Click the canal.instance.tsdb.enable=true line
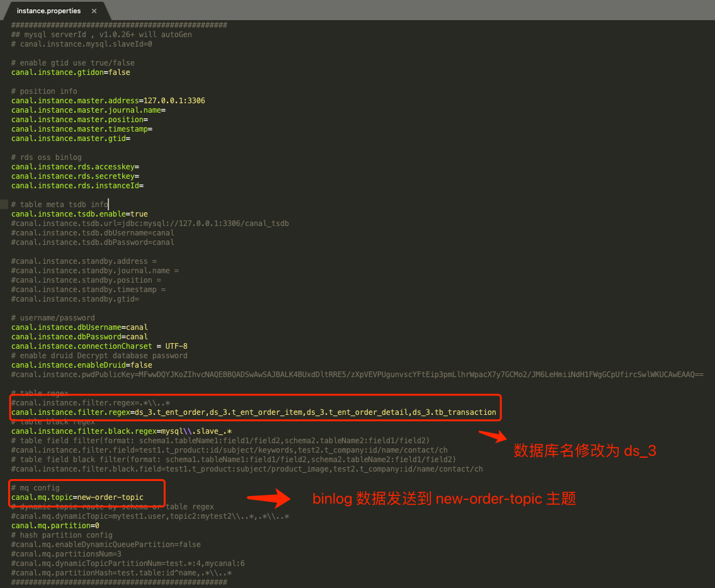Viewport: 715px width, 588px height. [x=79, y=214]
